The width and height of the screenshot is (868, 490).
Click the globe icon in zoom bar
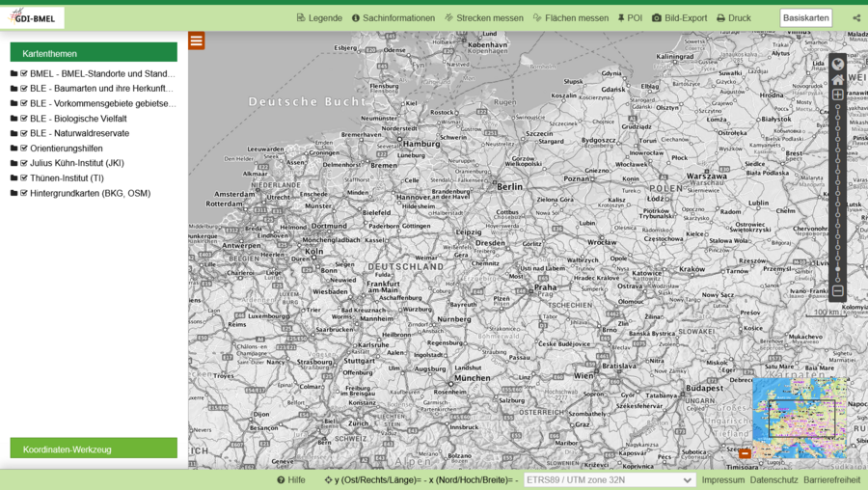(x=837, y=65)
